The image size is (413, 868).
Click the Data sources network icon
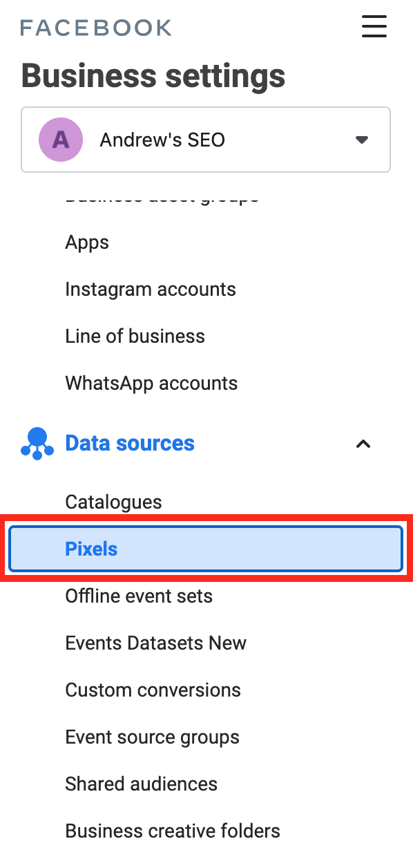point(37,444)
